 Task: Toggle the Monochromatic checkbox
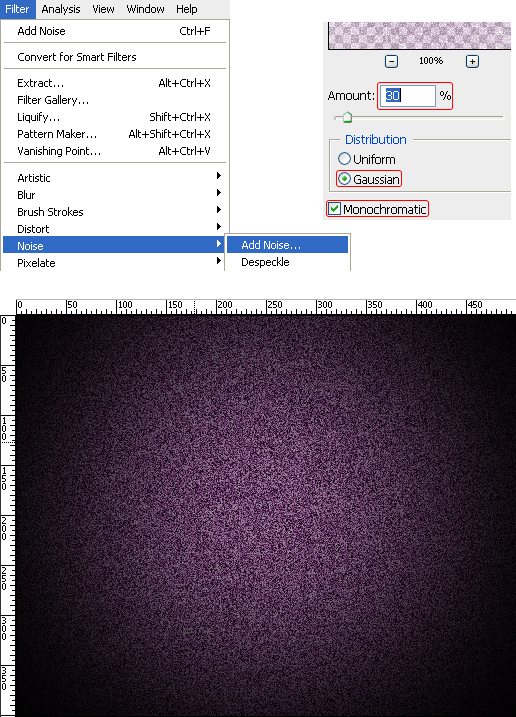334,209
